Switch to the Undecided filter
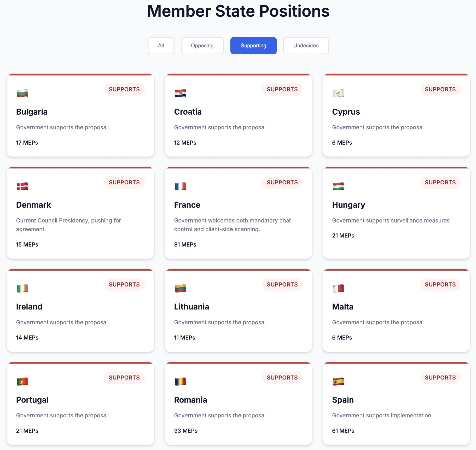Screen dimensions: 476x450 click(306, 46)
